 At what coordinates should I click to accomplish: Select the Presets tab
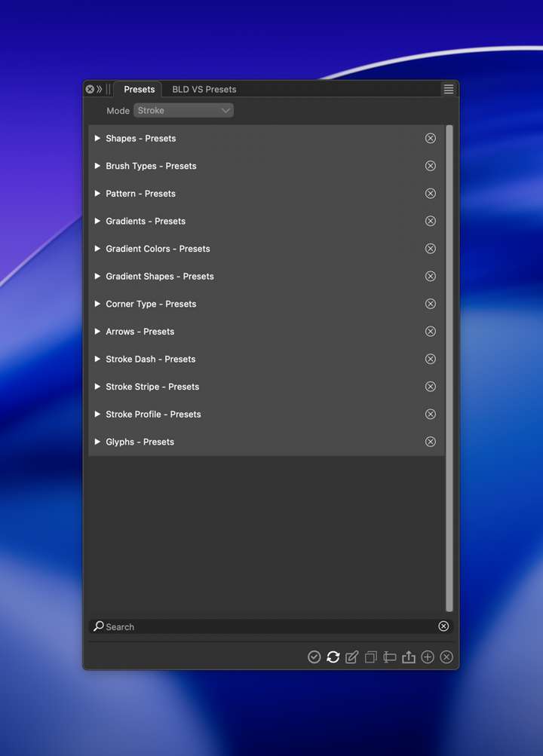coord(139,89)
